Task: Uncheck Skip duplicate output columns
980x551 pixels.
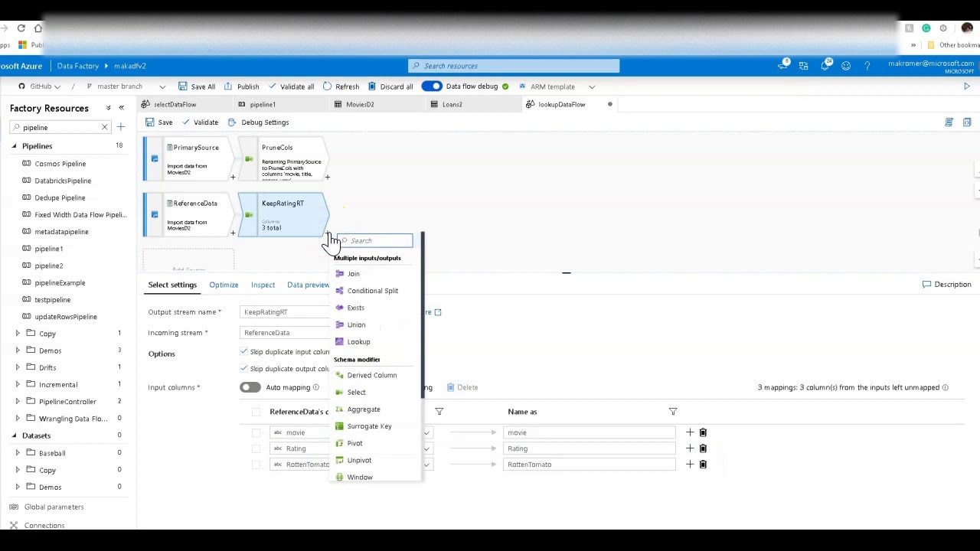Action: [x=243, y=368]
